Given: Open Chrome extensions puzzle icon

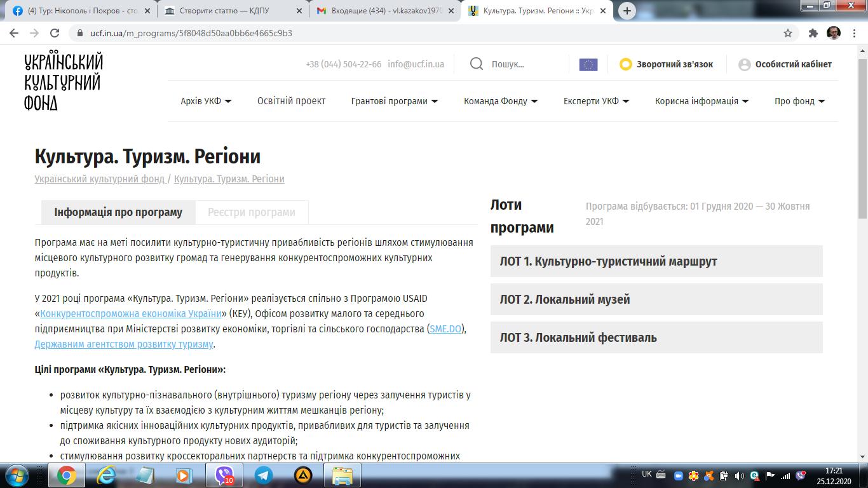Looking at the screenshot, I should point(813,33).
